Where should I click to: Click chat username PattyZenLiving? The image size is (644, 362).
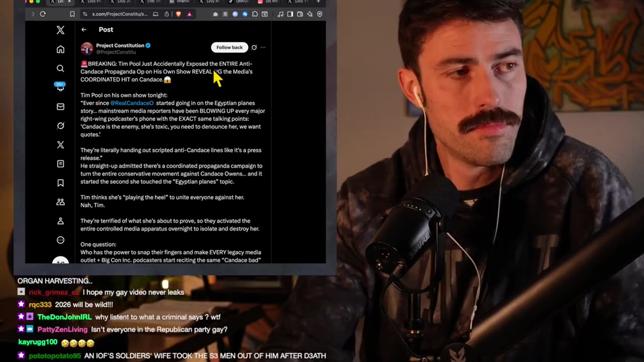[62, 330]
